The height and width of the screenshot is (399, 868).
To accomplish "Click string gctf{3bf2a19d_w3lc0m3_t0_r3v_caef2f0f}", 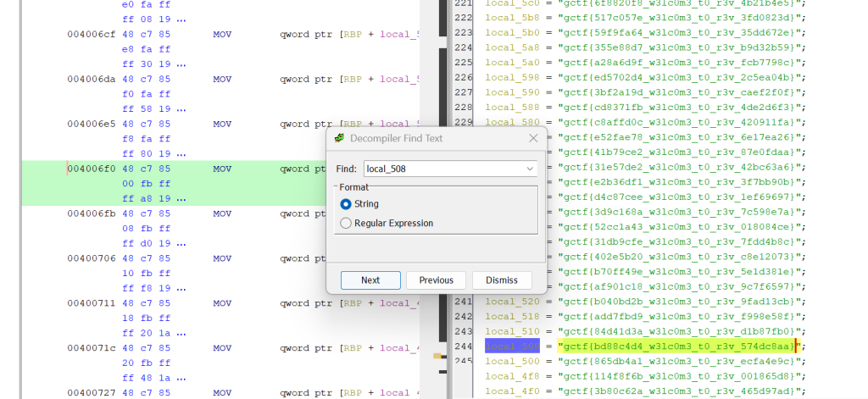I will pos(679,92).
